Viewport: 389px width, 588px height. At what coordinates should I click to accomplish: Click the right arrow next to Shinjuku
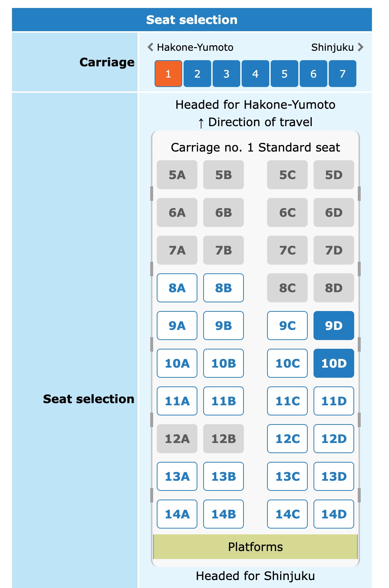pos(360,47)
